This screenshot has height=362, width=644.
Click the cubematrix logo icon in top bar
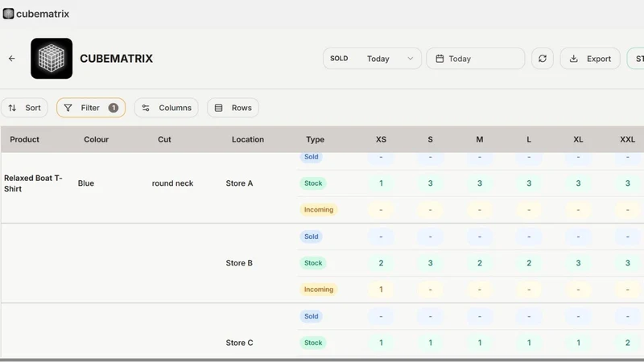8,14
